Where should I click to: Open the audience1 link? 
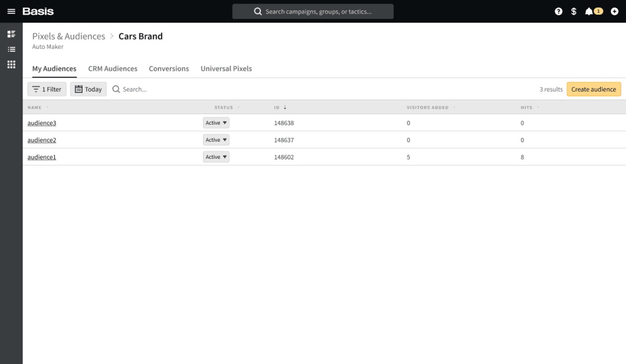tap(42, 157)
